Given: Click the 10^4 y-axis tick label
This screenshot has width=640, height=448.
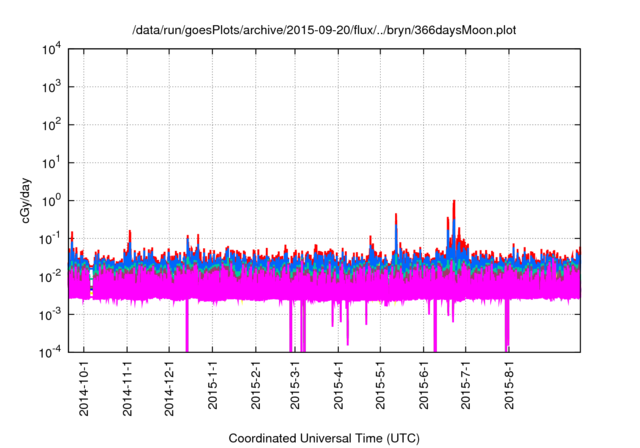Looking at the screenshot, I should tap(52, 49).
